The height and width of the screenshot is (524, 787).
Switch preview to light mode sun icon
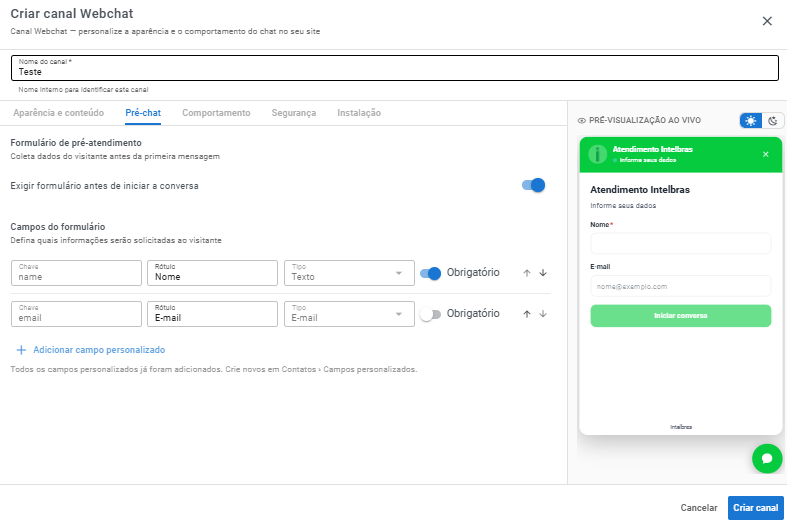pyautogui.click(x=751, y=120)
